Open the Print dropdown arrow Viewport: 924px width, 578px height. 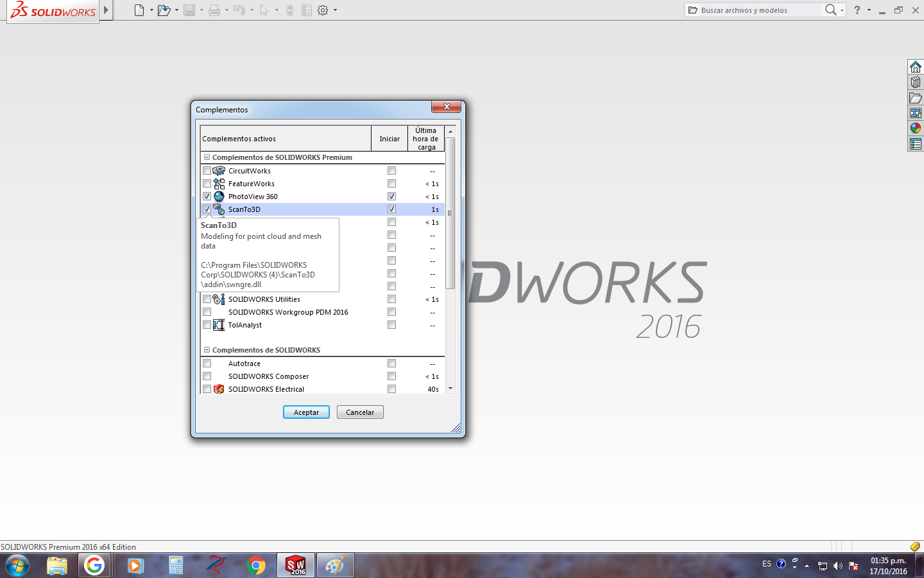pyautogui.click(x=227, y=10)
